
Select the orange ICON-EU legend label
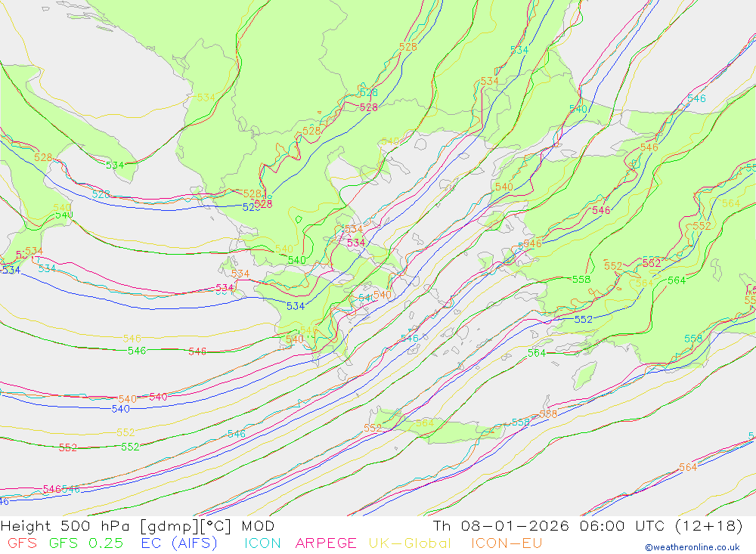tap(507, 543)
